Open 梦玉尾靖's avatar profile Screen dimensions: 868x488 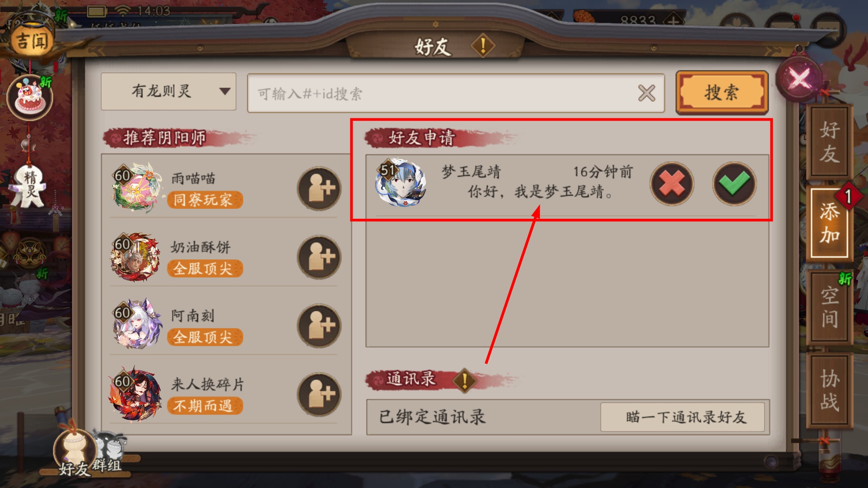pos(401,182)
